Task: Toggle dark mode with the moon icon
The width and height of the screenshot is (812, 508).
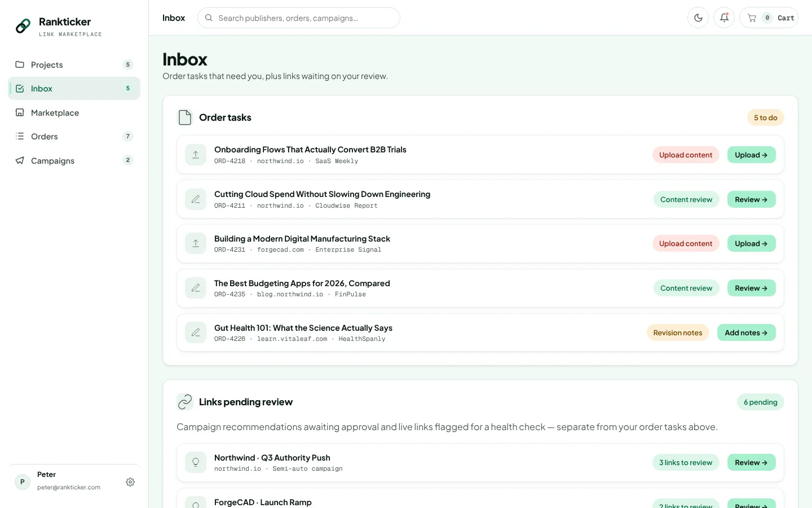Action: (698, 17)
